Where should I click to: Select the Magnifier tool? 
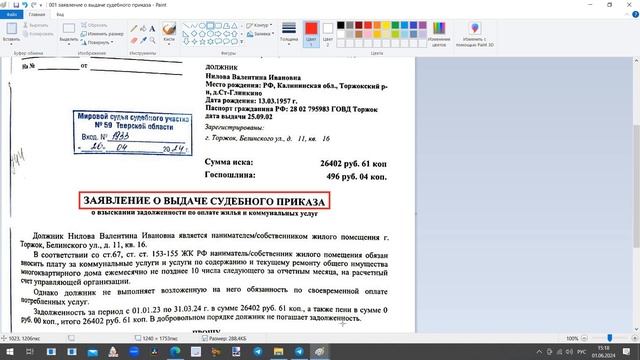(x=152, y=40)
